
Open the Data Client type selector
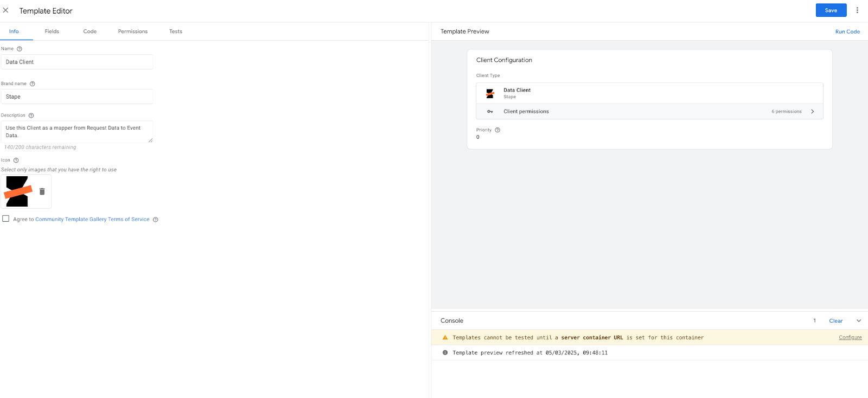649,93
